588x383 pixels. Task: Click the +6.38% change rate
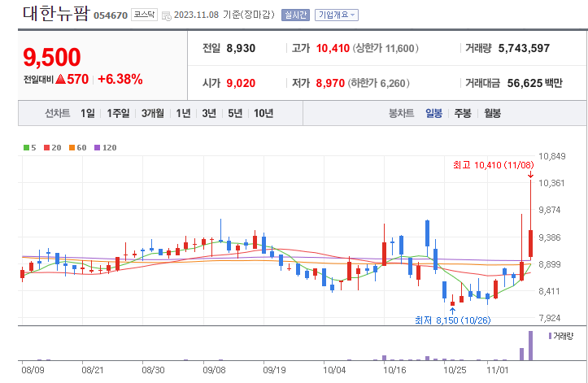pyautogui.click(x=120, y=79)
